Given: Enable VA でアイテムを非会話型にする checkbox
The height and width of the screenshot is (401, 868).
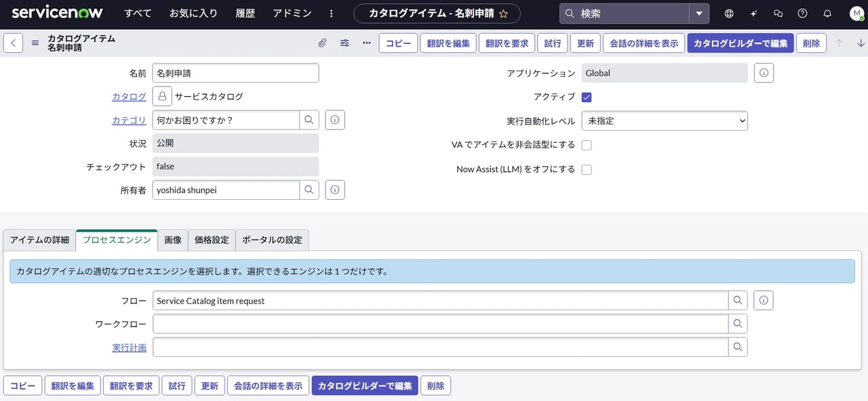Looking at the screenshot, I should click(x=587, y=145).
